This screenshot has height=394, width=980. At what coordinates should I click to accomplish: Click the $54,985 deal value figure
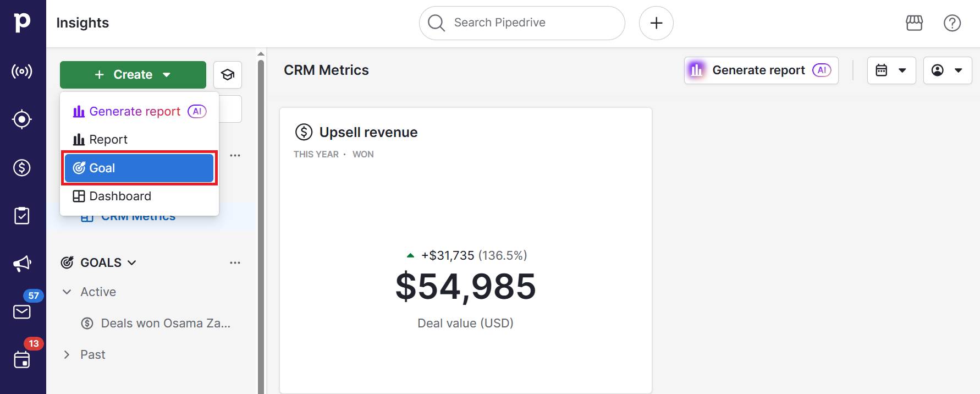coord(466,287)
